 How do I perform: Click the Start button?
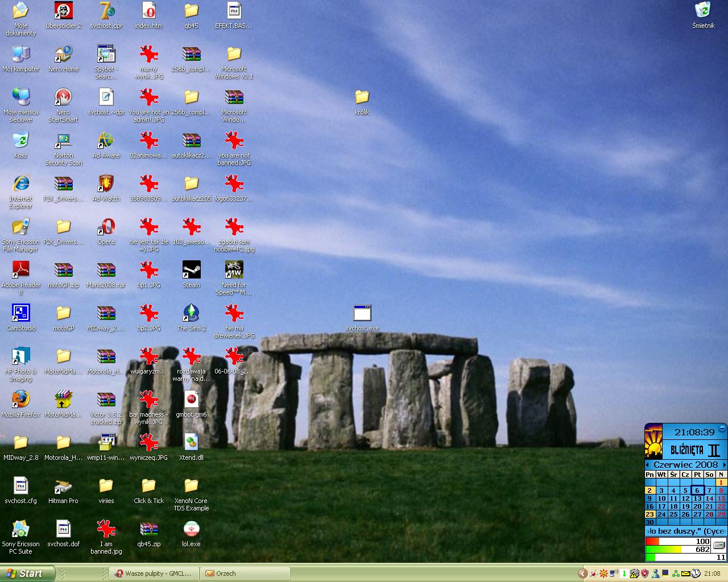click(27, 573)
